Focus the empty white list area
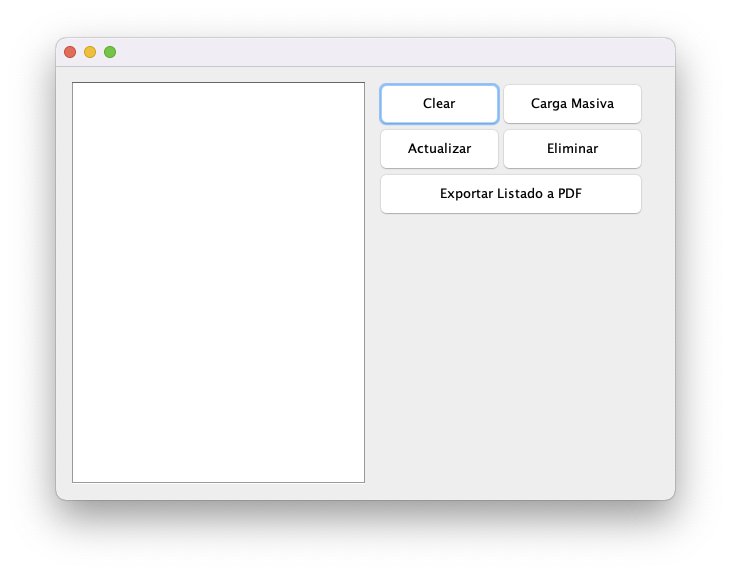Image resolution: width=731 pixels, height=574 pixels. (218, 283)
